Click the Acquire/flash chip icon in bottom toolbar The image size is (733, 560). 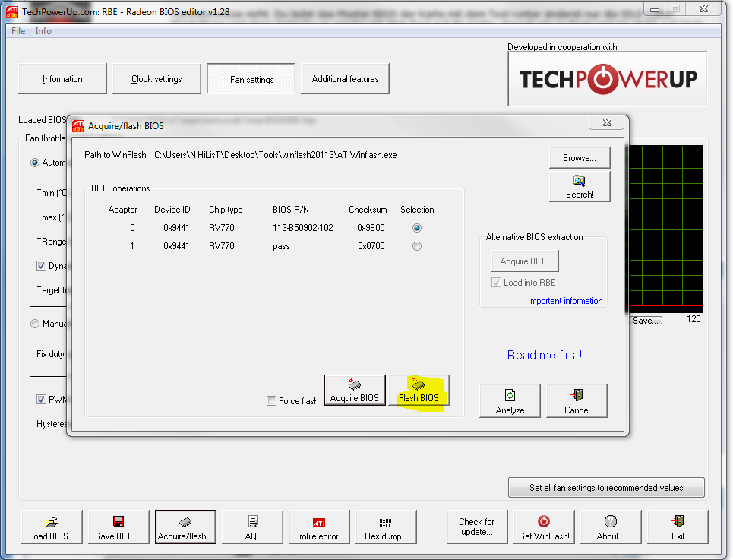point(185,522)
